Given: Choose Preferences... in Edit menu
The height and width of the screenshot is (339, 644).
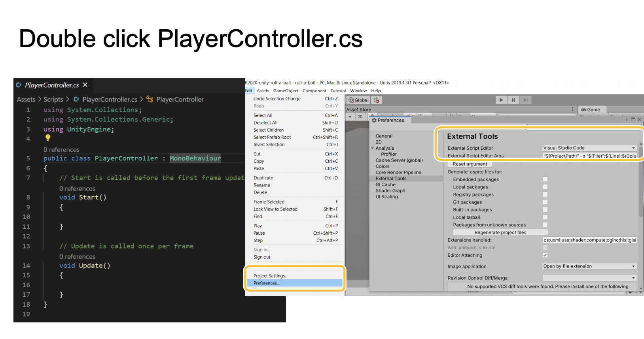Looking at the screenshot, I should point(295,283).
